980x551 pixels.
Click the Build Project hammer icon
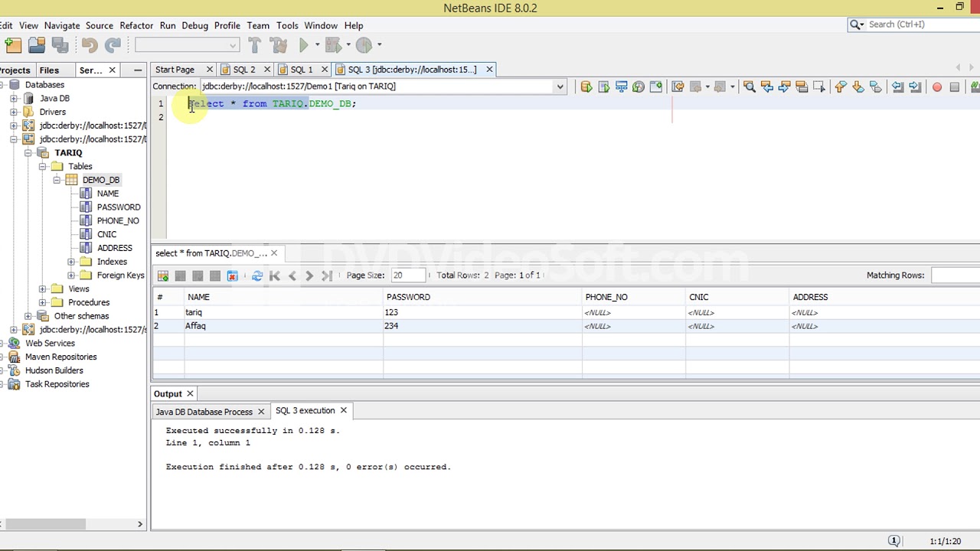click(x=255, y=45)
